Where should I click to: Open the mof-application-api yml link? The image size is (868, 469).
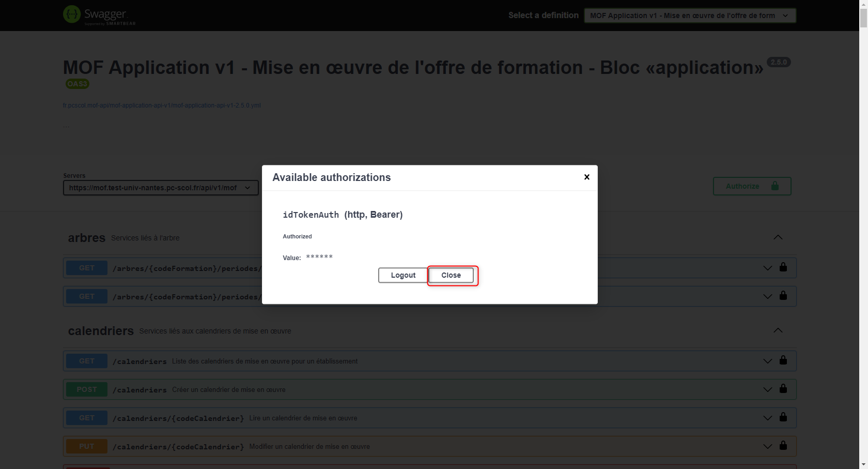(162, 105)
